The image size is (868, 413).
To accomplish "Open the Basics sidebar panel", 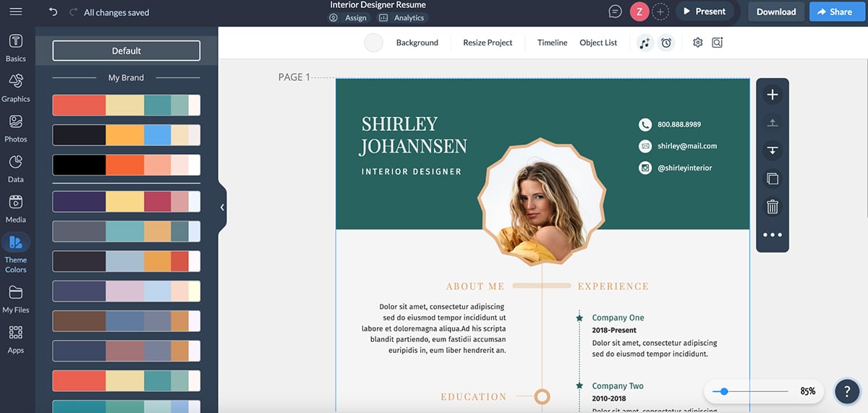I will tap(15, 47).
